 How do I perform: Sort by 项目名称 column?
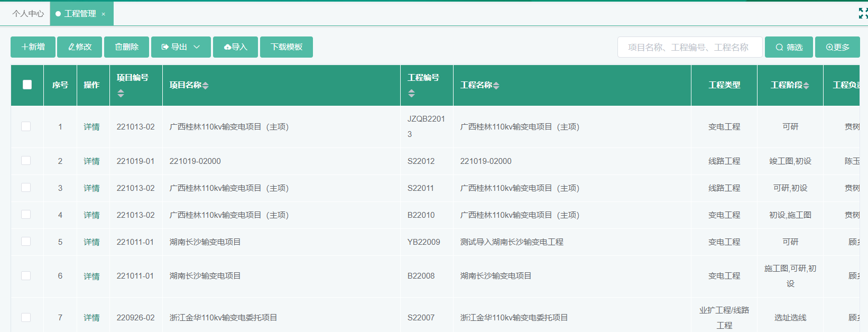tap(206, 86)
